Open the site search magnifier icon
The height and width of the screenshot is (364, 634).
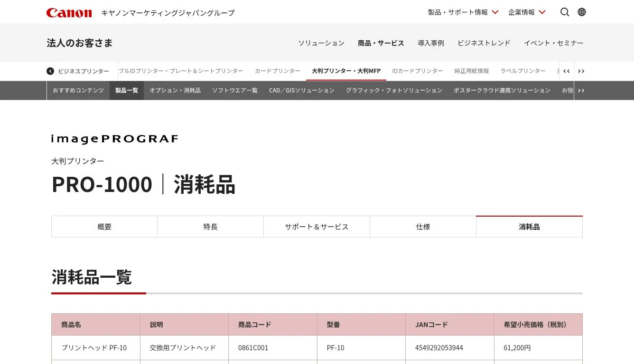tap(565, 12)
